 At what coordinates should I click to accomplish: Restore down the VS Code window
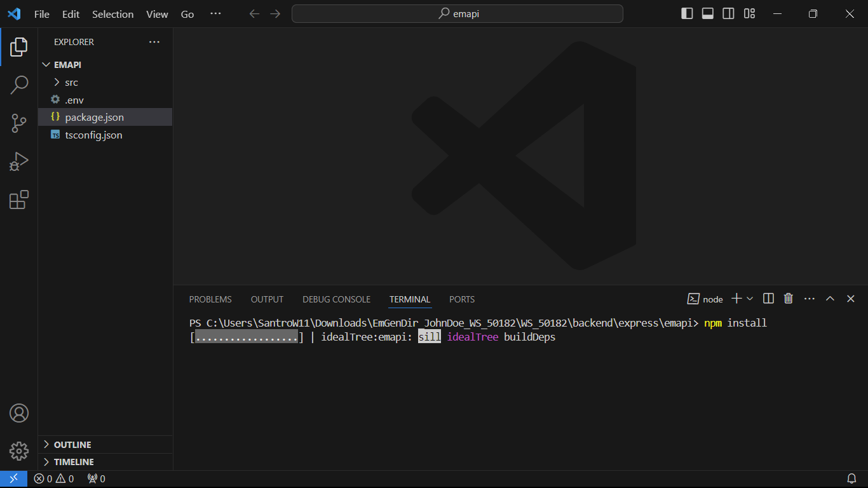(x=813, y=14)
